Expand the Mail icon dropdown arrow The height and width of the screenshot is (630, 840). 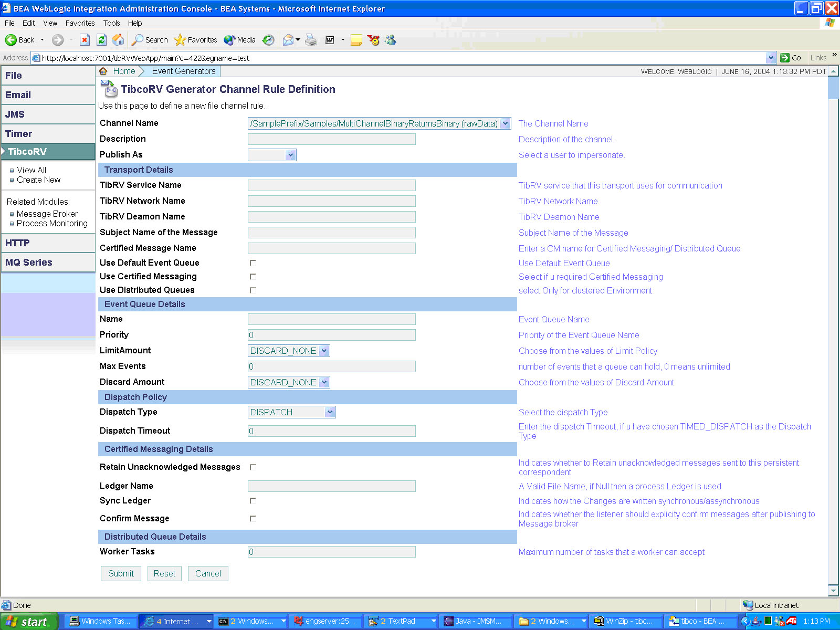point(298,40)
